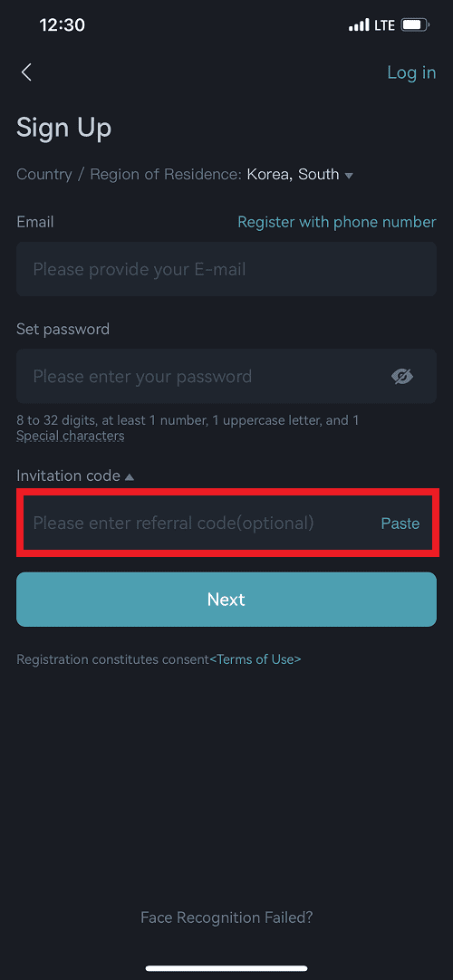Click the Next button

[226, 600]
